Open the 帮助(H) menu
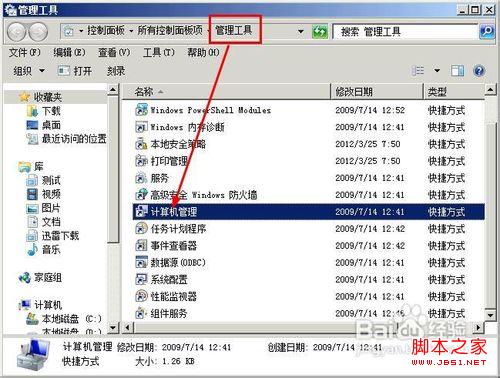 pos(203,53)
